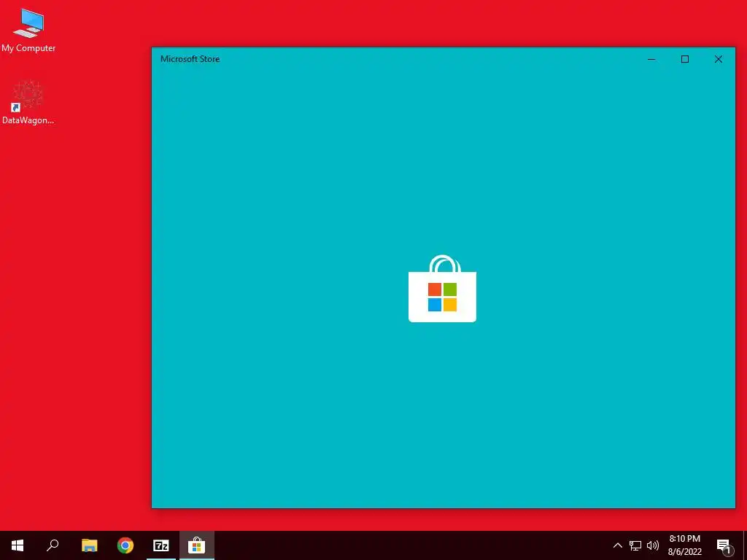Open the volume speaker icon
Viewport: 747px width, 560px height.
pyautogui.click(x=653, y=545)
